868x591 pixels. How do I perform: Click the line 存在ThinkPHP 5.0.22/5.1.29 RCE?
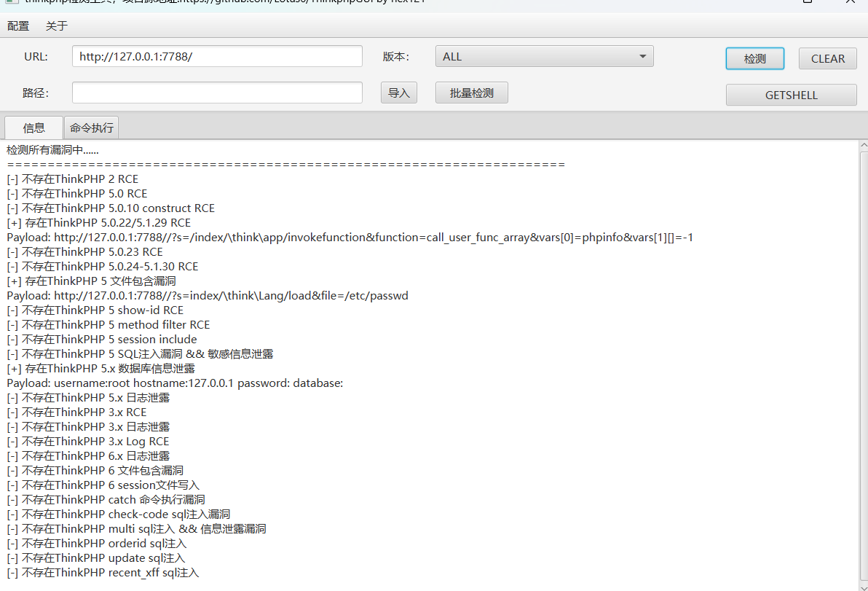pyautogui.click(x=99, y=223)
